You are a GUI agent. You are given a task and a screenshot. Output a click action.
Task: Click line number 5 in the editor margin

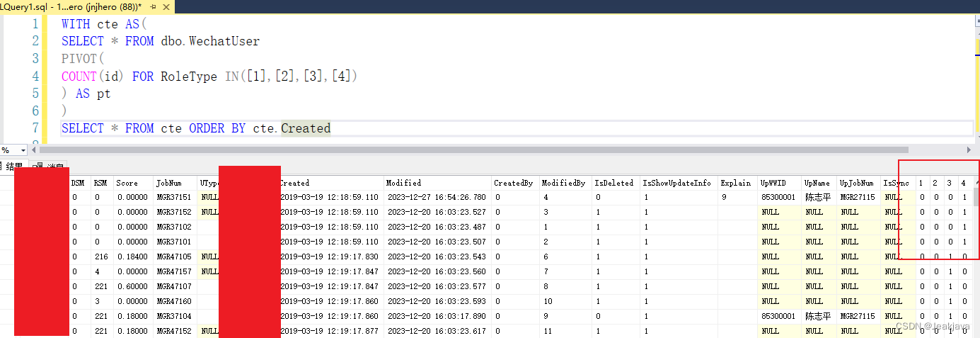point(35,94)
